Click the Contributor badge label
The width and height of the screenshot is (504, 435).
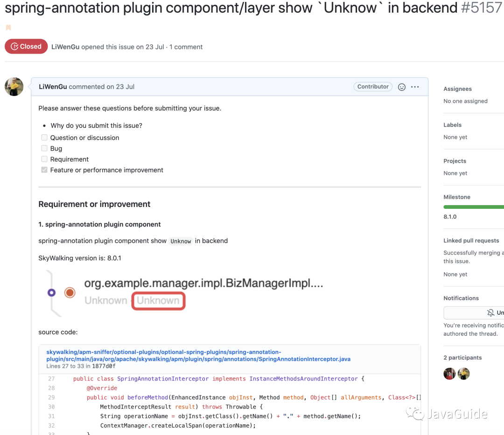click(x=373, y=87)
